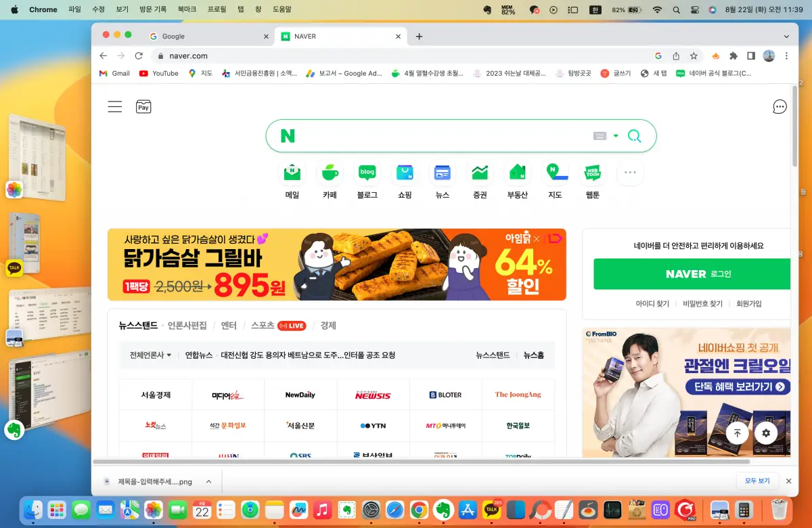Expand the 전체언론사 dropdown
812x528 pixels.
(148, 355)
